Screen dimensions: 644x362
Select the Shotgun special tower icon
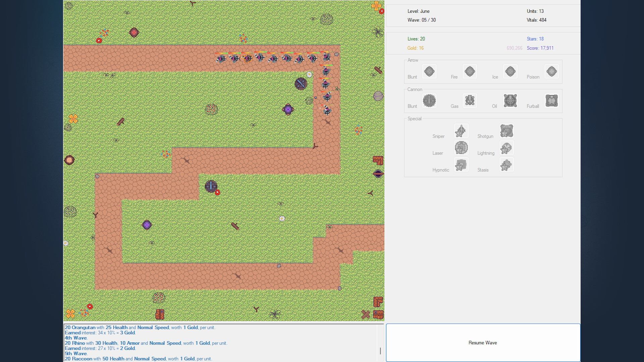(506, 131)
